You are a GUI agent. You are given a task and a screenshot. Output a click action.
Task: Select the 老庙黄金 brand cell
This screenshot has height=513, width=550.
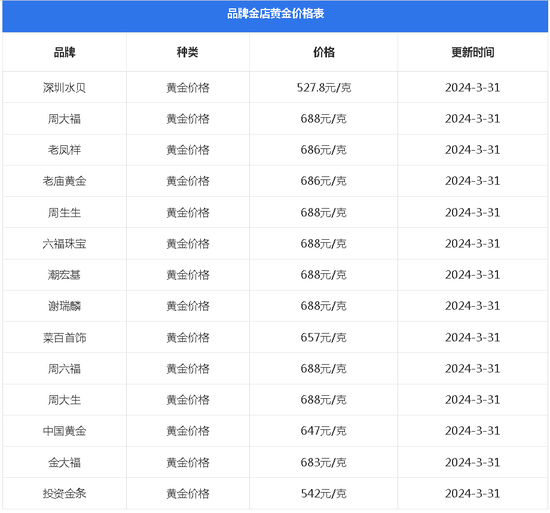point(65,181)
